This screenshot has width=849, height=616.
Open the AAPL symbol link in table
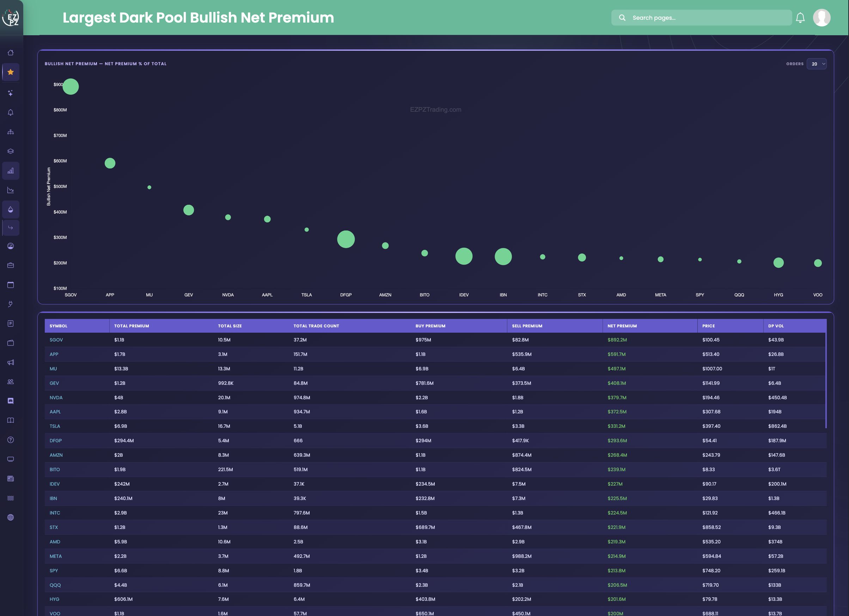(55, 412)
